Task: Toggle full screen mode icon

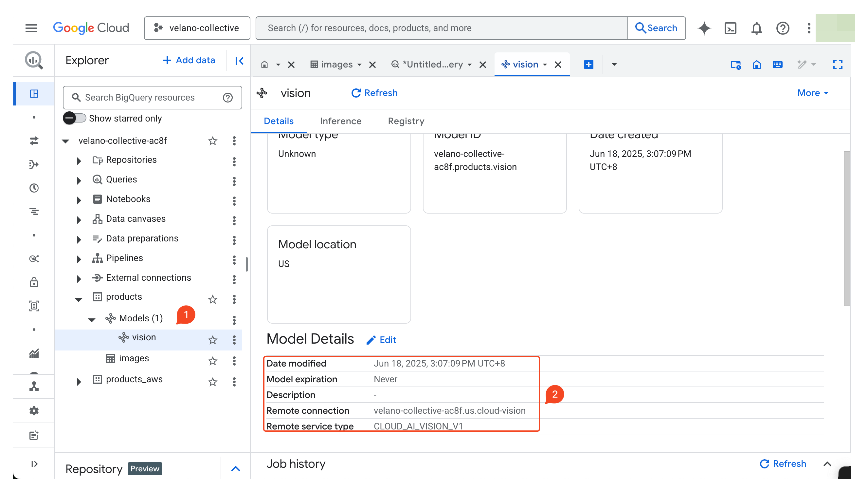Action: [838, 65]
